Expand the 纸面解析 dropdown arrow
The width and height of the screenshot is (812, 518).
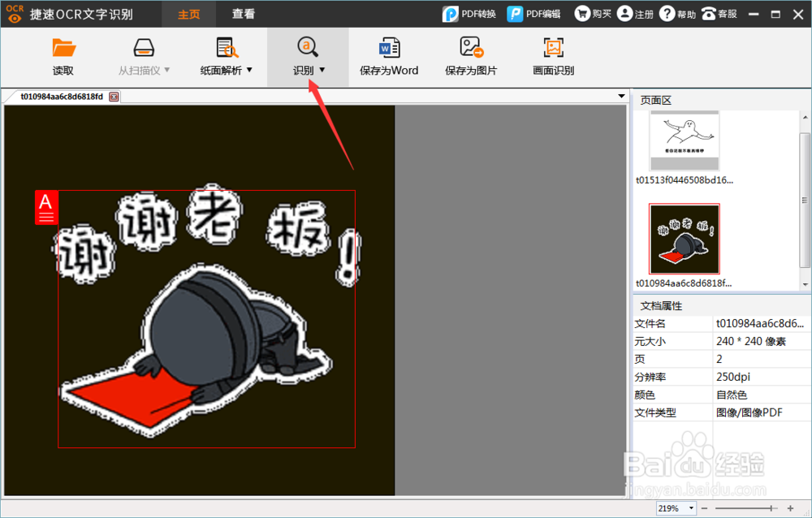pyautogui.click(x=249, y=70)
